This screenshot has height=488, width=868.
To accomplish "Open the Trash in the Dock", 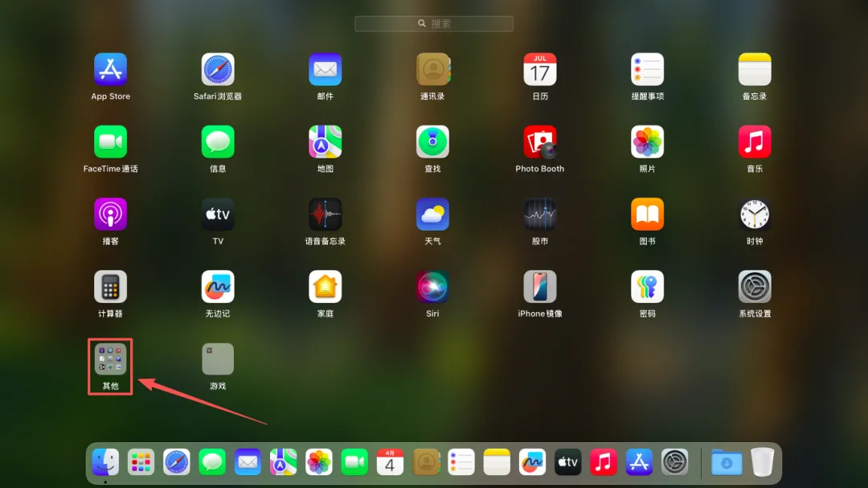I will [762, 462].
